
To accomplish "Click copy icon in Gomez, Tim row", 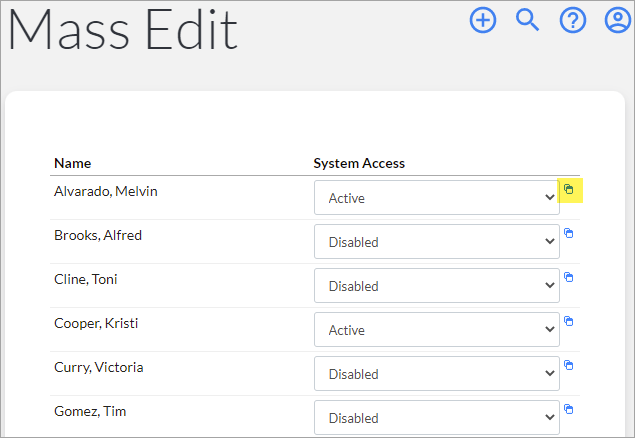I will point(569,409).
